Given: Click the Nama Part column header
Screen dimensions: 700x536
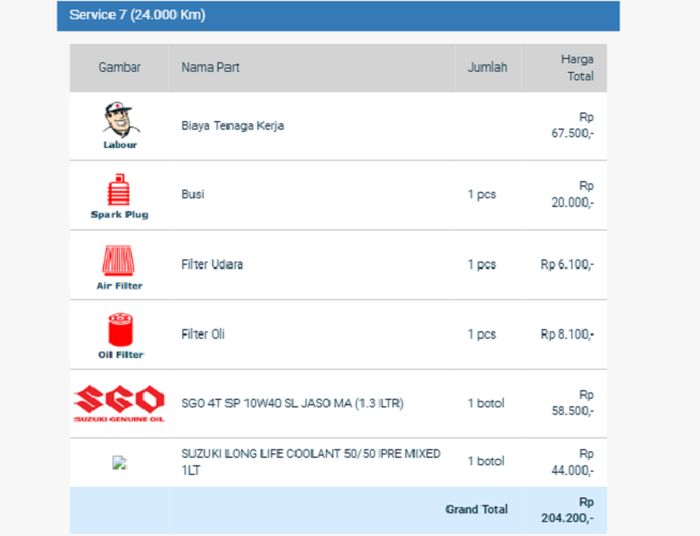Looking at the screenshot, I should (210, 68).
